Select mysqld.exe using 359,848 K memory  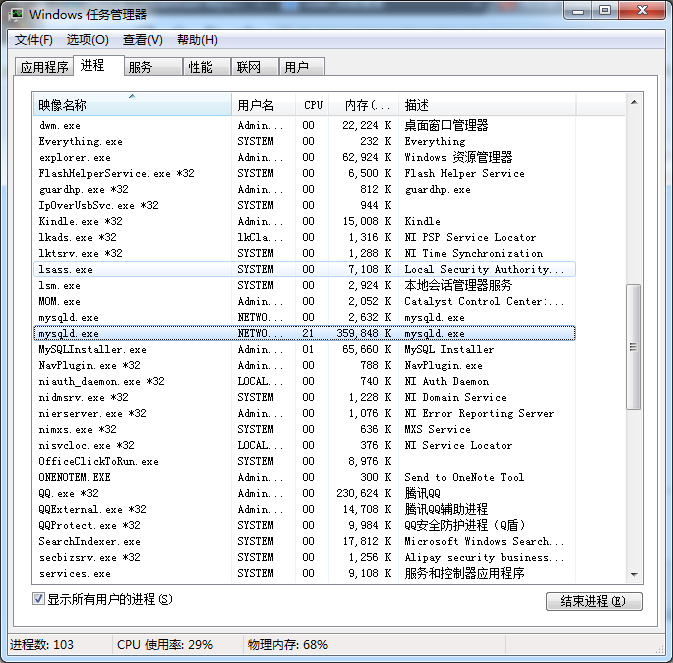(x=304, y=333)
